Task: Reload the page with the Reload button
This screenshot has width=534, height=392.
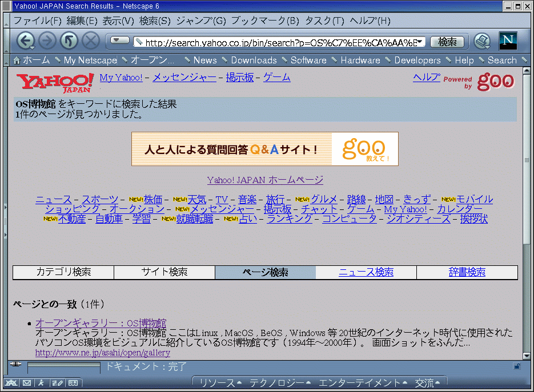Action: (x=69, y=41)
